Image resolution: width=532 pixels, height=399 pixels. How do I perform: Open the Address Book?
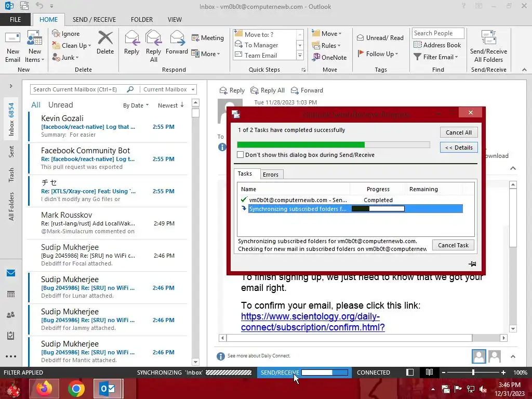click(x=437, y=45)
